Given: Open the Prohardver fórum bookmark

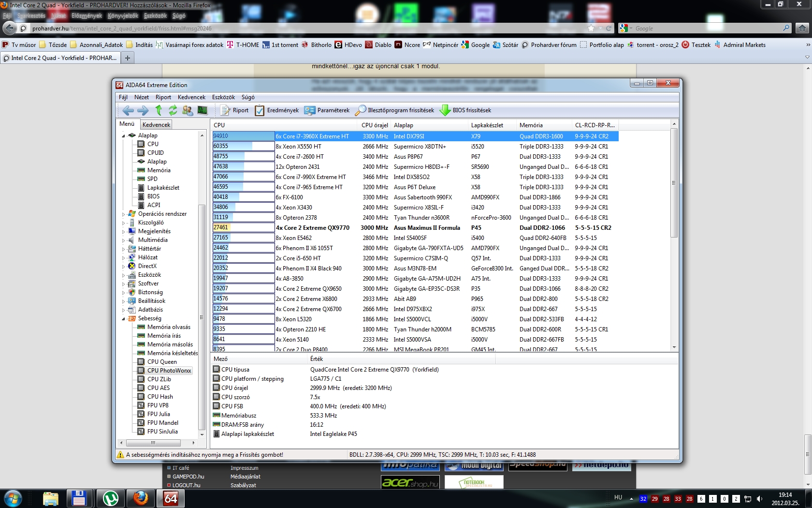Looking at the screenshot, I should (x=549, y=45).
